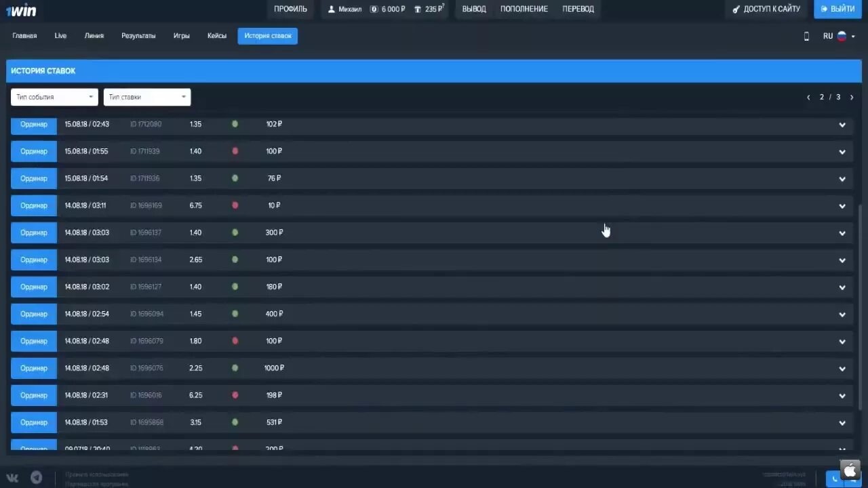Viewport: 868px width, 488px height.
Task: Open the Игры tab
Action: [181, 36]
